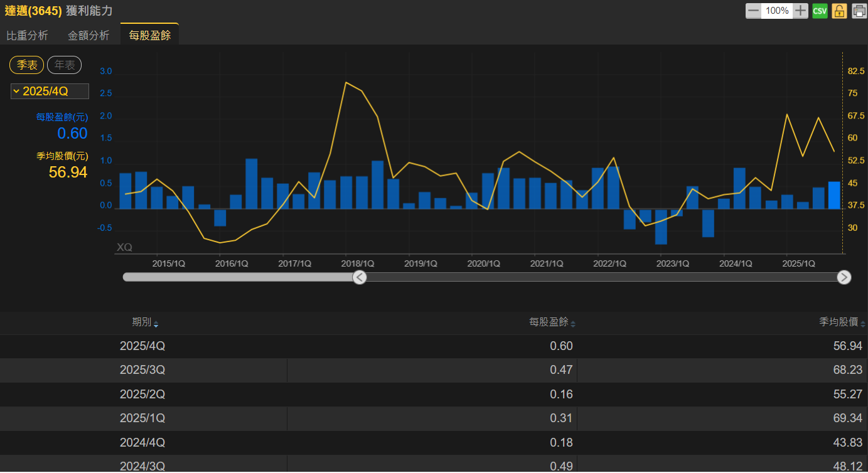Viewport: 868px width, 473px height.
Task: Sort by 每股盈餘 column header
Action: [x=549, y=322]
